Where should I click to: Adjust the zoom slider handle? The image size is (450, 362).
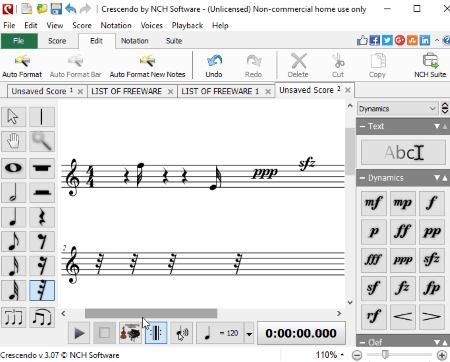coord(385,355)
